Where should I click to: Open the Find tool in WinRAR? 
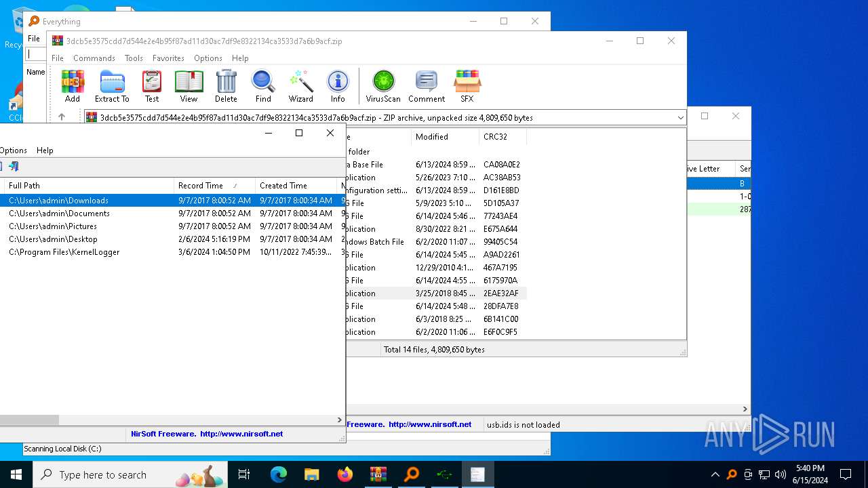click(263, 86)
